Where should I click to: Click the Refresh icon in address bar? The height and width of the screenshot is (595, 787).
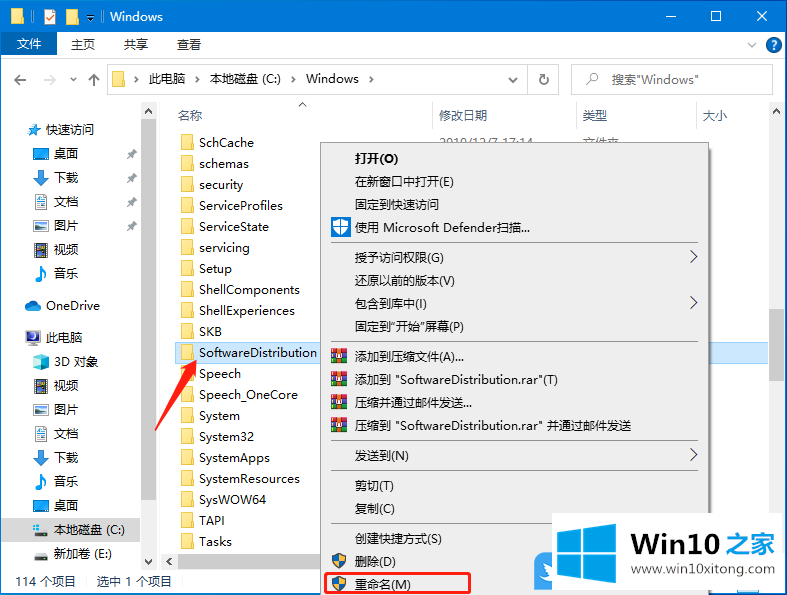[x=543, y=79]
